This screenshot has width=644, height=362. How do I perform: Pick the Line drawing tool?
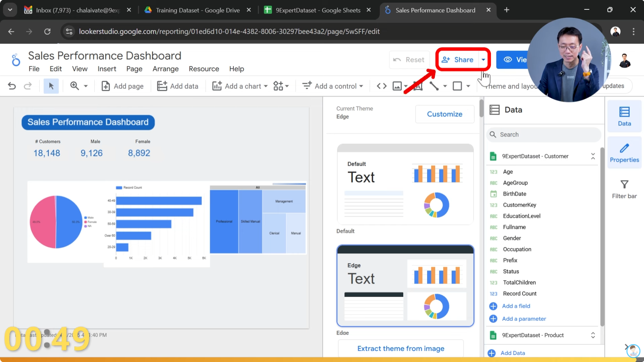click(434, 86)
